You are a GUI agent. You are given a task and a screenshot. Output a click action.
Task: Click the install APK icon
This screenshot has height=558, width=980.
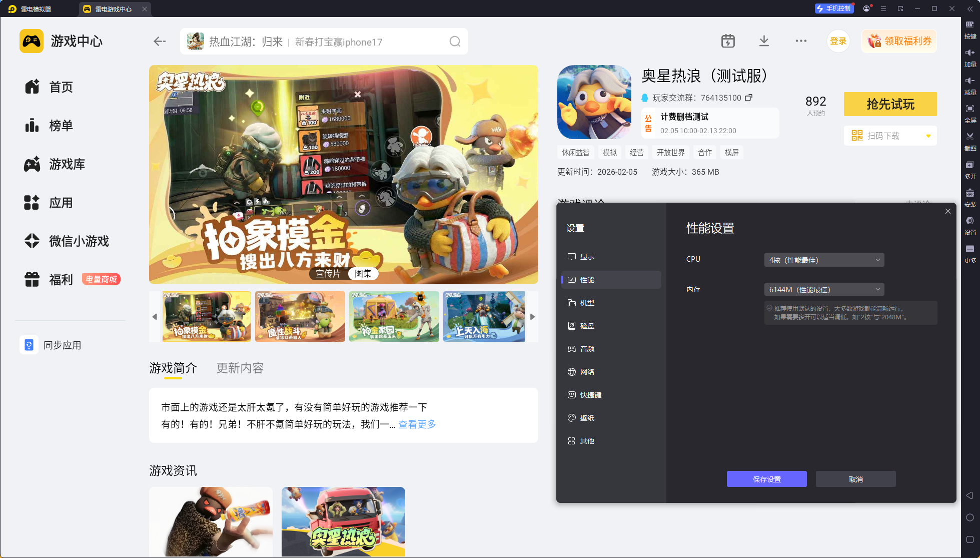(970, 193)
